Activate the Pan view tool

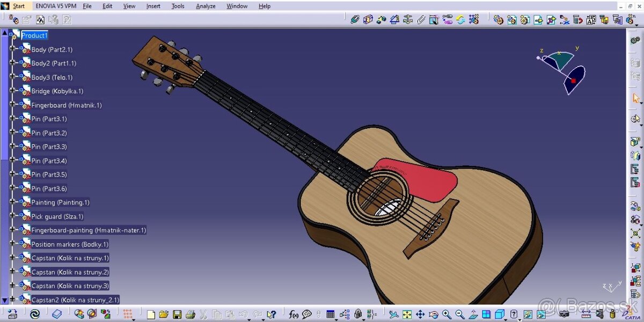click(x=420, y=314)
